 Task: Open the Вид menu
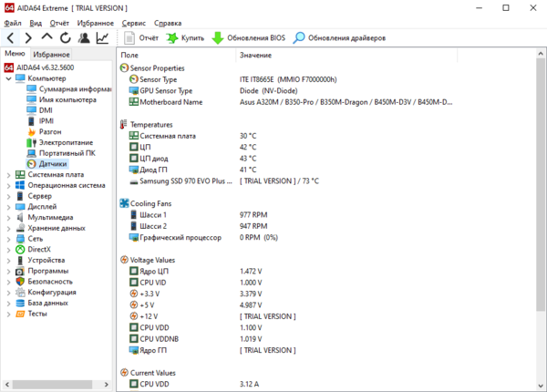point(36,23)
